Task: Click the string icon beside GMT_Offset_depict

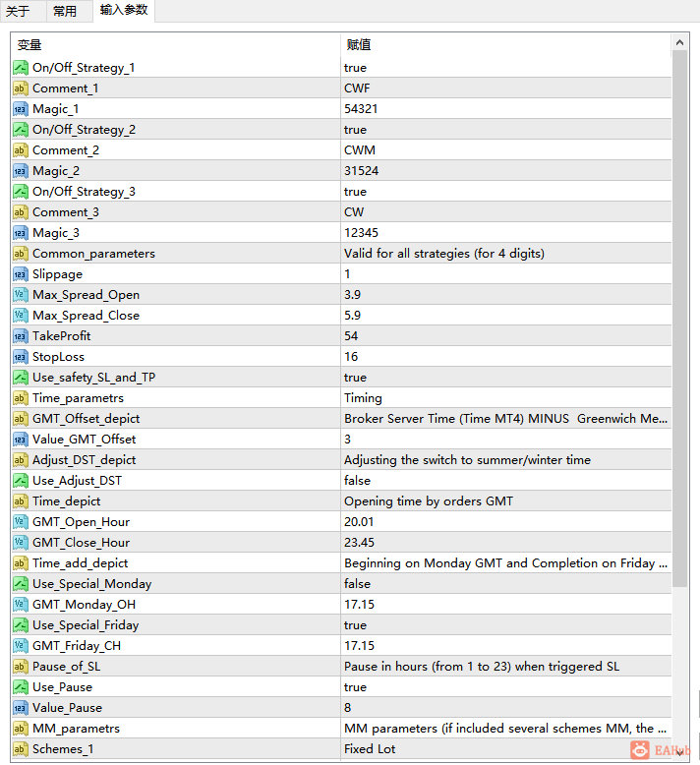Action: click(21, 419)
